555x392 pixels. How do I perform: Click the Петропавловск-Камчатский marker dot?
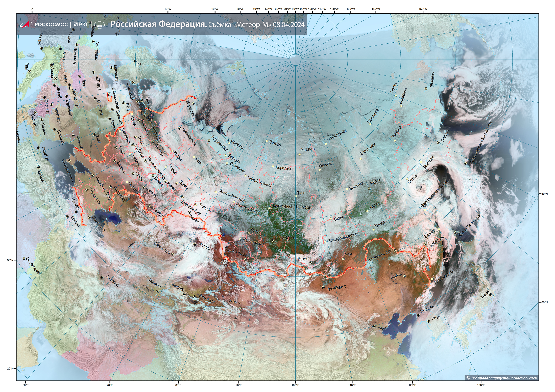click(x=466, y=163)
